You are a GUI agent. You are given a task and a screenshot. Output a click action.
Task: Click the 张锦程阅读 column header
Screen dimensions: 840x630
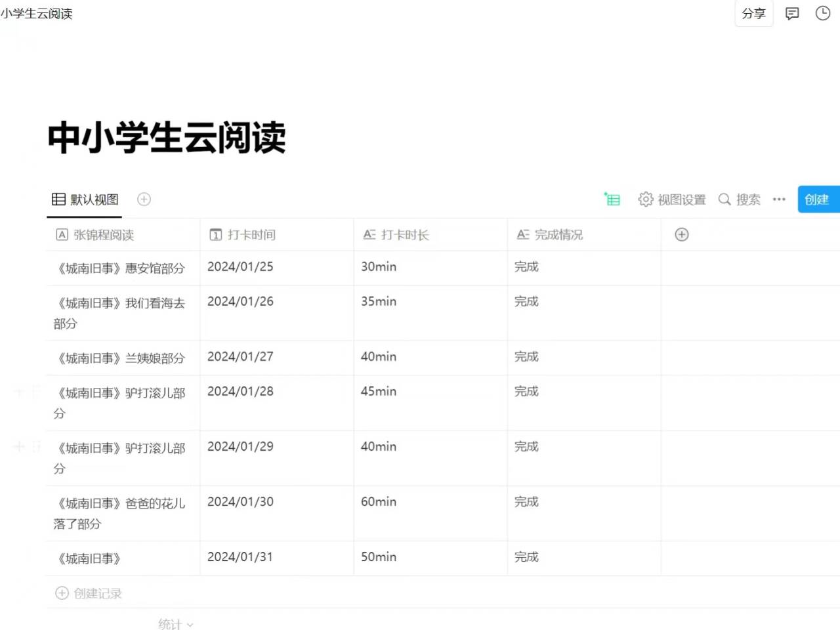point(103,234)
